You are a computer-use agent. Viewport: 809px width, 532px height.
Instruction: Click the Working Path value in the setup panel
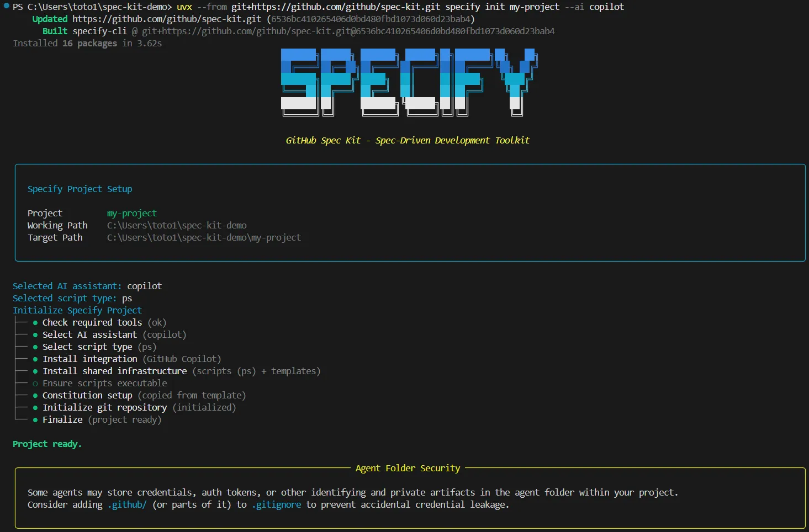(177, 225)
